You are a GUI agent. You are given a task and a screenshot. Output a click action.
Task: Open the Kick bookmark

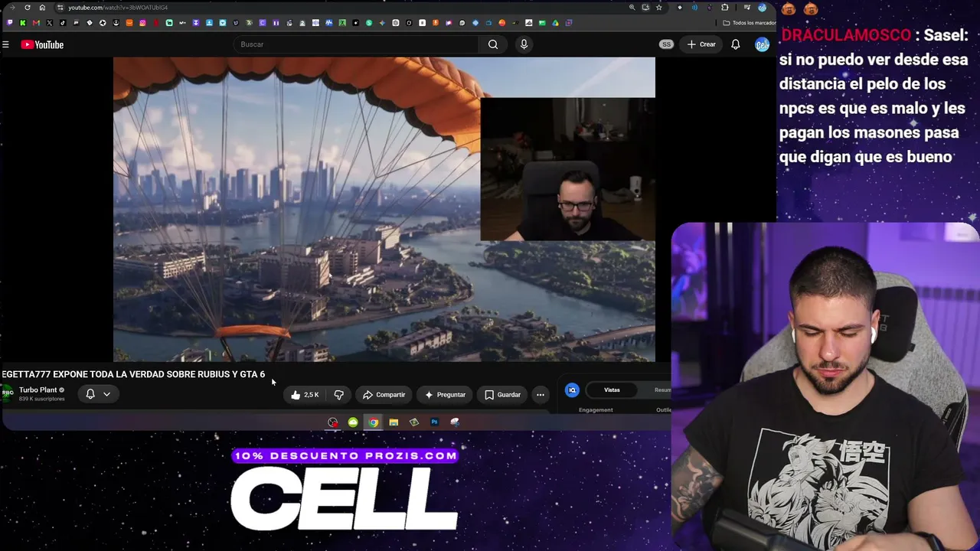point(23,23)
